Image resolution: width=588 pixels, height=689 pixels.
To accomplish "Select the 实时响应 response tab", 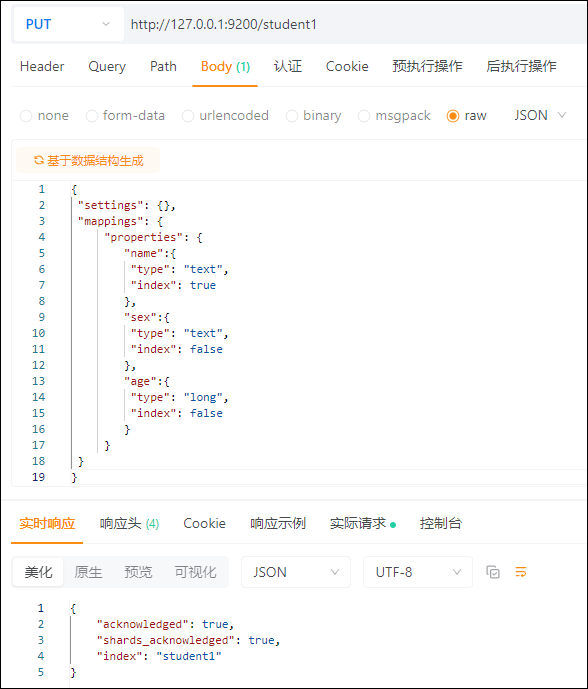I will click(x=47, y=523).
